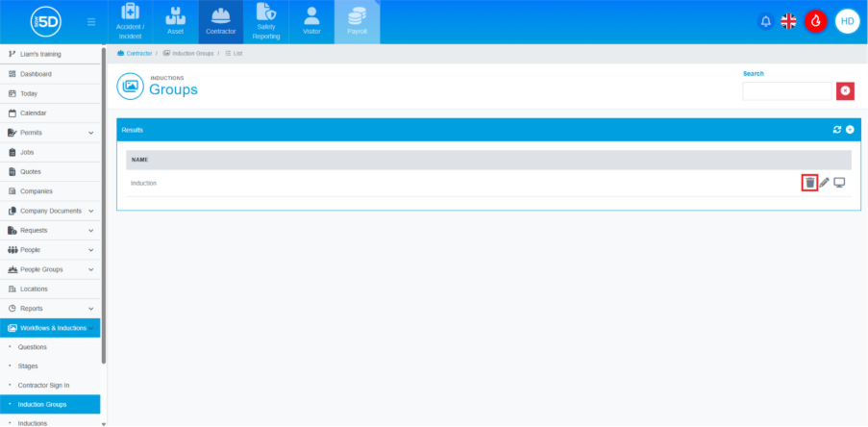Click the red fire alert icon

tap(815, 21)
